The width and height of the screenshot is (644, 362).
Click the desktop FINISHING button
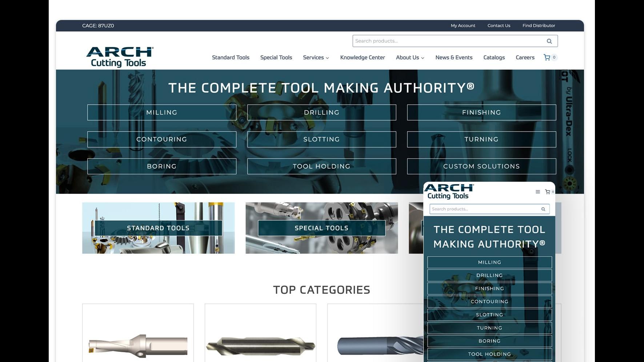pos(481,113)
